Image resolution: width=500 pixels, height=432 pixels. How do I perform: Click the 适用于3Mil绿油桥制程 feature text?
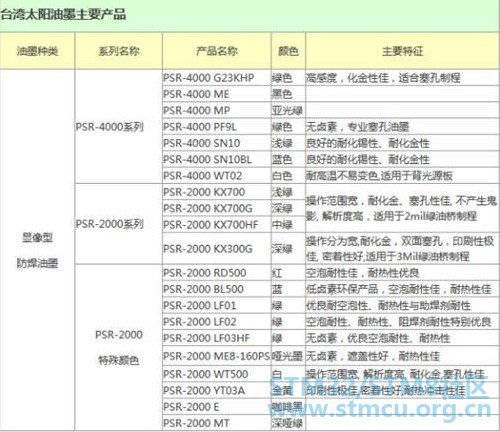pos(418,256)
